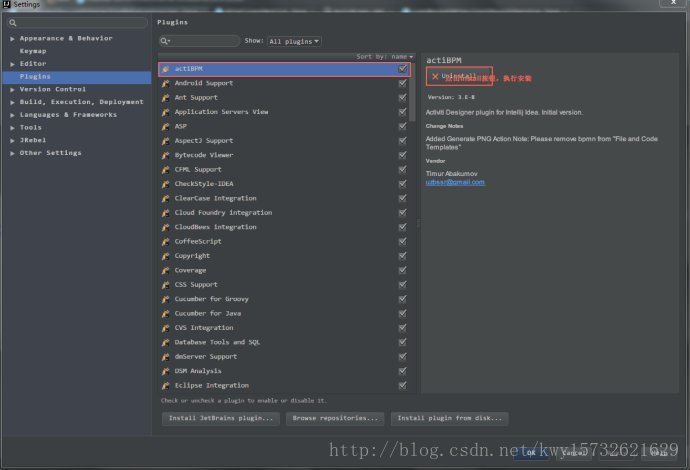The width and height of the screenshot is (690, 470).
Task: Disable the Database Tools and SQL plugin
Action: (x=402, y=342)
